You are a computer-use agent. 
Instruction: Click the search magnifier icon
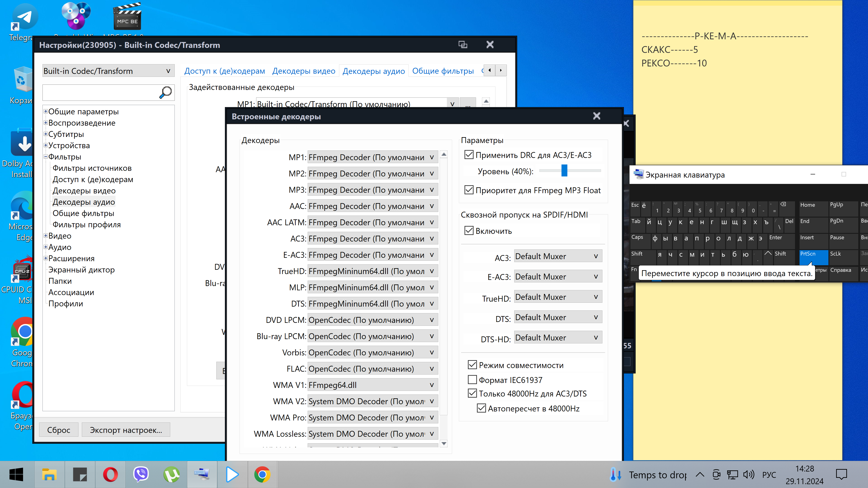pyautogui.click(x=165, y=93)
